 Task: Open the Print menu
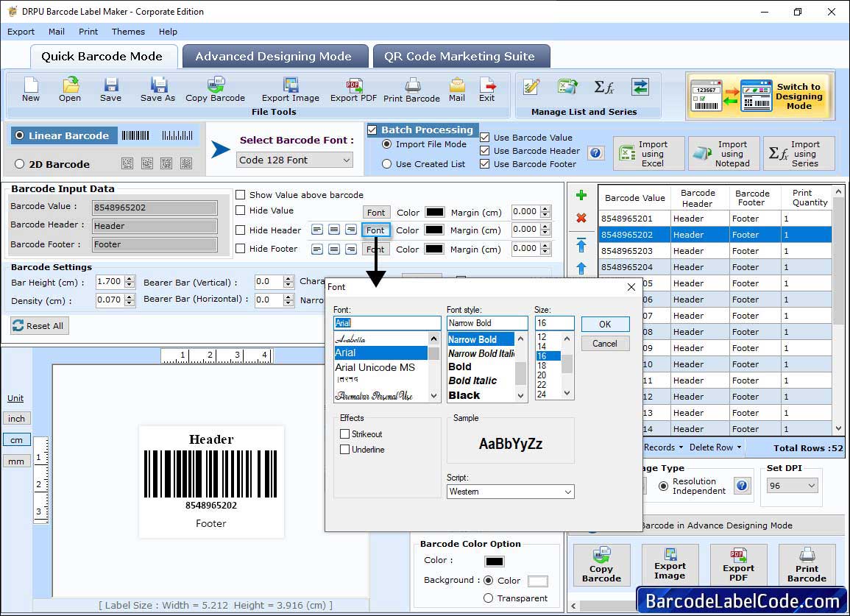pos(88,32)
